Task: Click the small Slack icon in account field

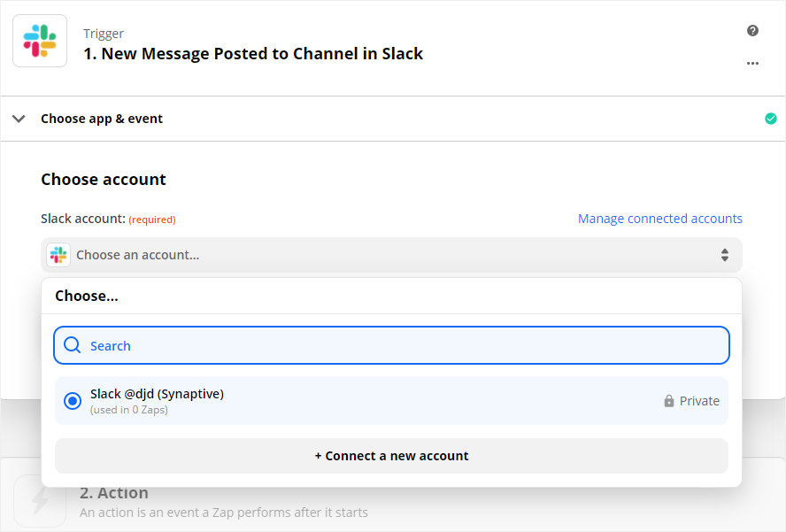Action: point(58,255)
